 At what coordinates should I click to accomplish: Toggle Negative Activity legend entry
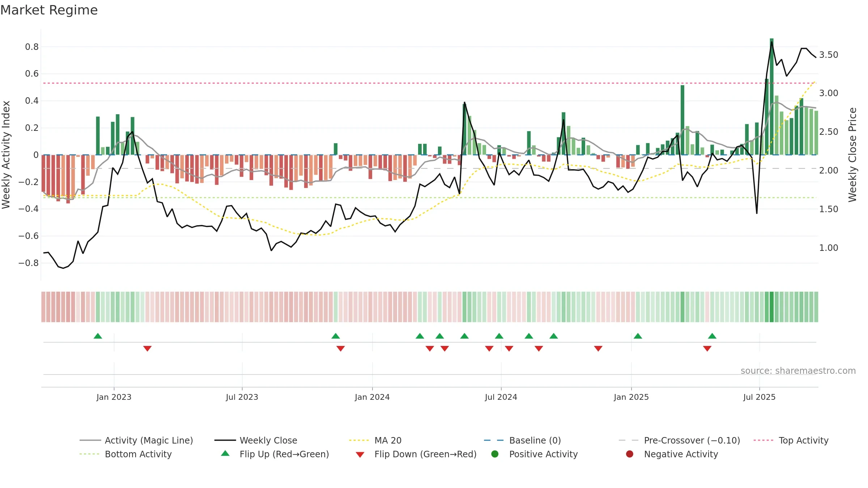click(x=672, y=454)
